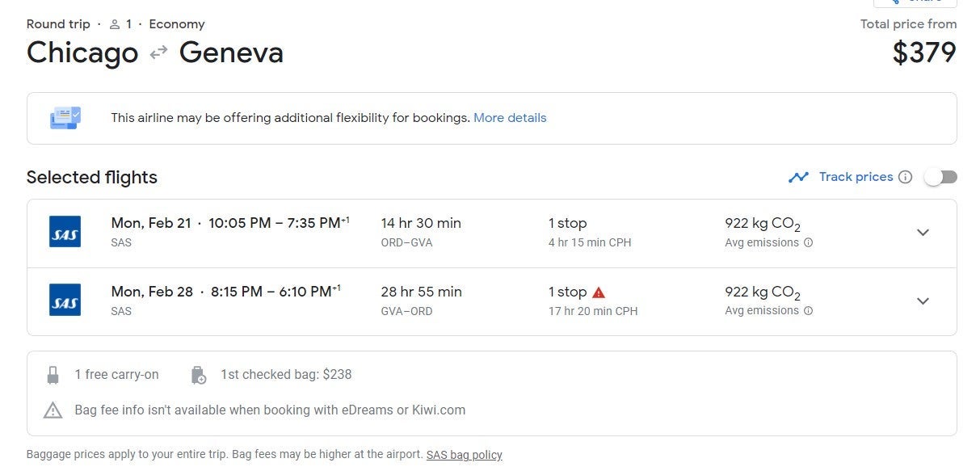Click emissions info icon for Feb 28 flight
Image resolution: width=980 pixels, height=471 pixels.
click(808, 311)
